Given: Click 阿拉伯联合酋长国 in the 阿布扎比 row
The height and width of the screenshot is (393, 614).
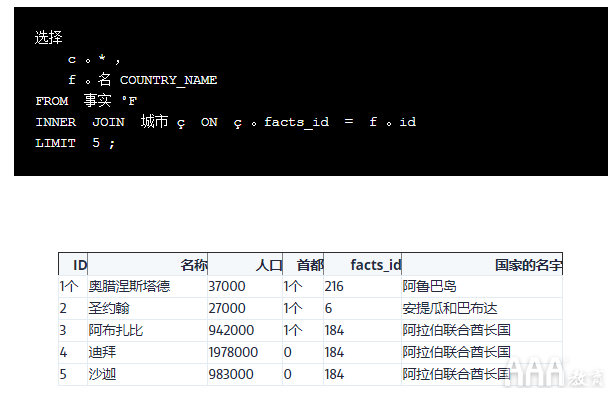Looking at the screenshot, I should (x=457, y=330).
